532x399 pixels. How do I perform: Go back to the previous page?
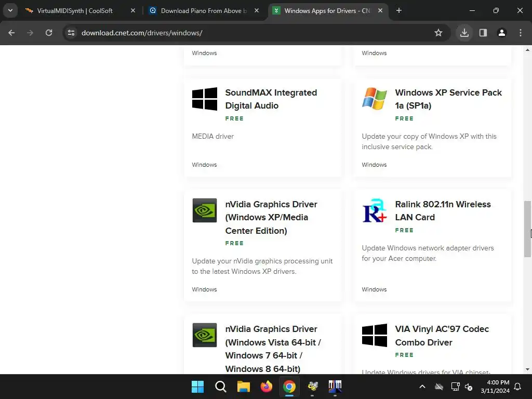tap(11, 33)
